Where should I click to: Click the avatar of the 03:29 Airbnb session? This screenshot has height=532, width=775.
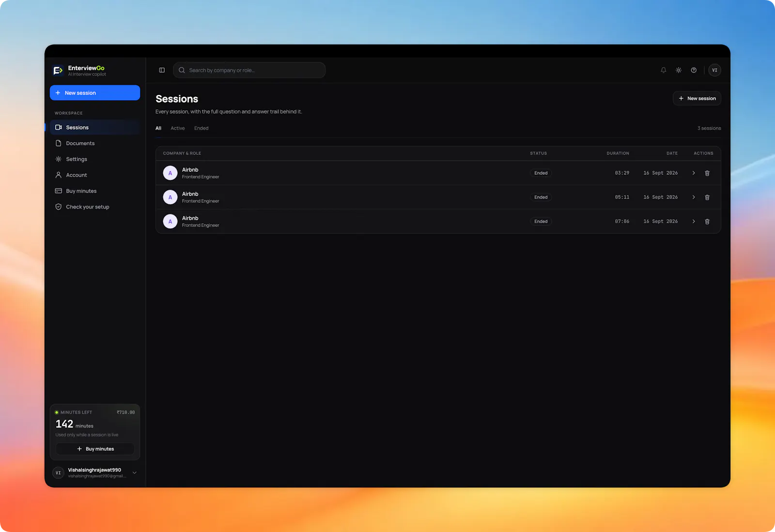170,173
